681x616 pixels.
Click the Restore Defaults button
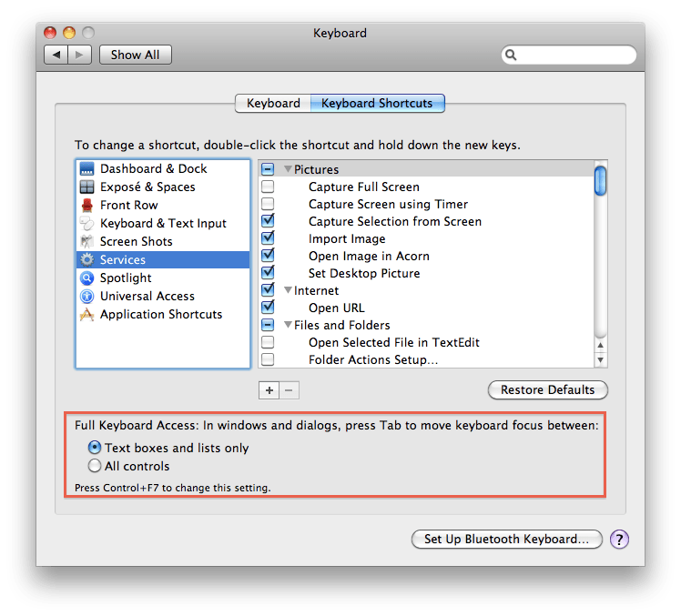tap(548, 389)
